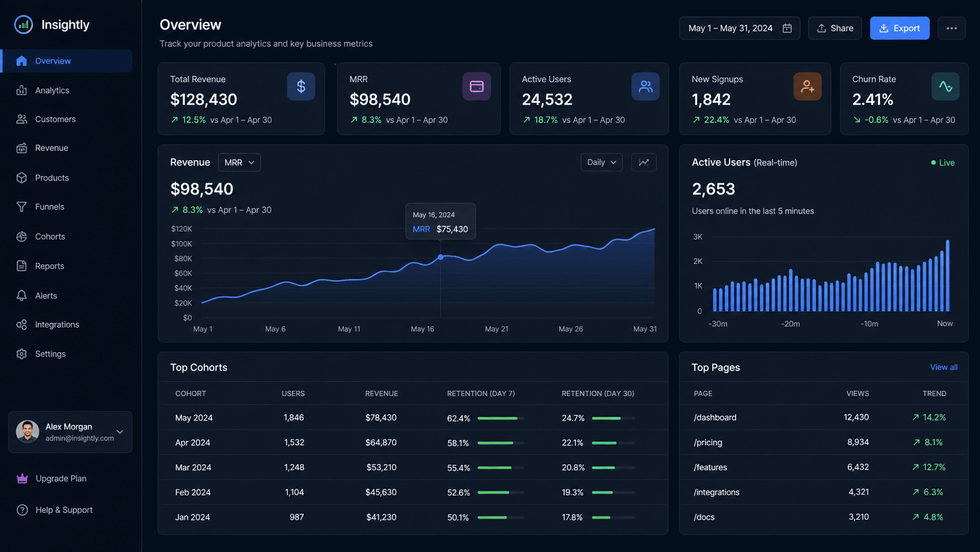This screenshot has height=552, width=980.
Task: Click the Mar 2024 cohort row label
Action: pos(193,468)
